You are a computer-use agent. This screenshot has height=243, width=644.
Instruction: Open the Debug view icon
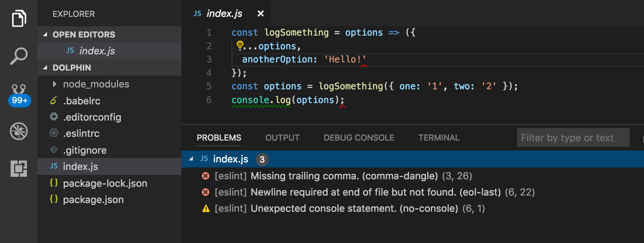coord(19,131)
